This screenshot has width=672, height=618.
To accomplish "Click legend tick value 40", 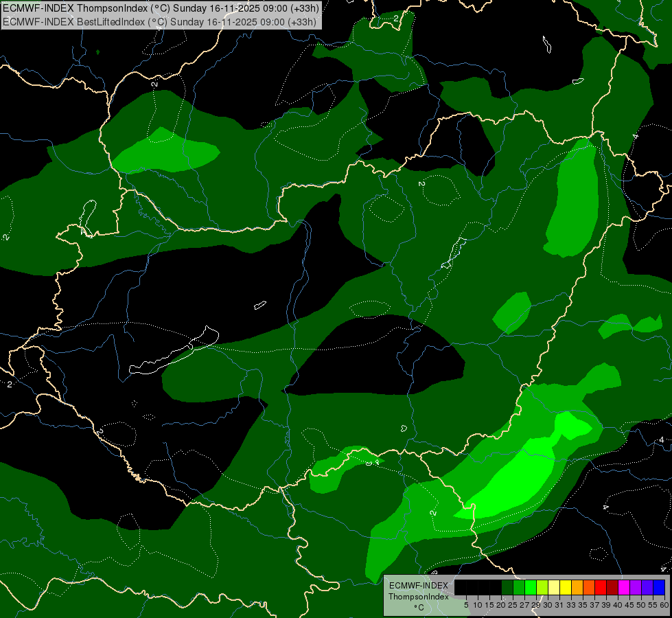I will point(618,605).
